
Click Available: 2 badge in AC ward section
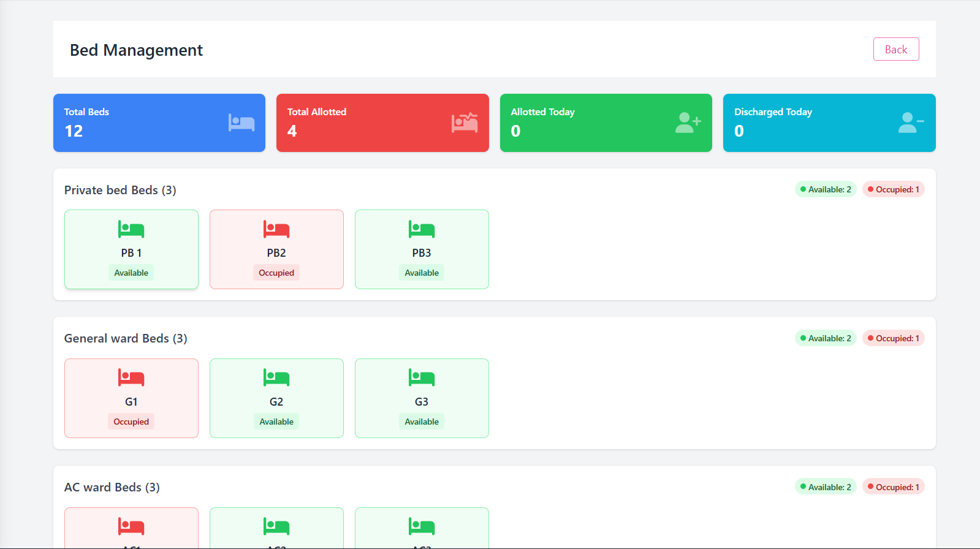tap(826, 487)
